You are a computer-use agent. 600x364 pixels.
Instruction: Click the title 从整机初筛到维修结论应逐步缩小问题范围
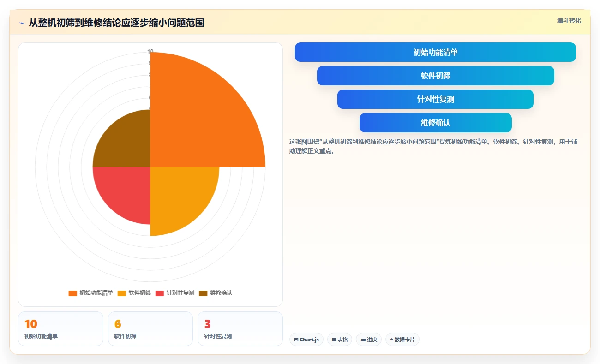pos(116,23)
